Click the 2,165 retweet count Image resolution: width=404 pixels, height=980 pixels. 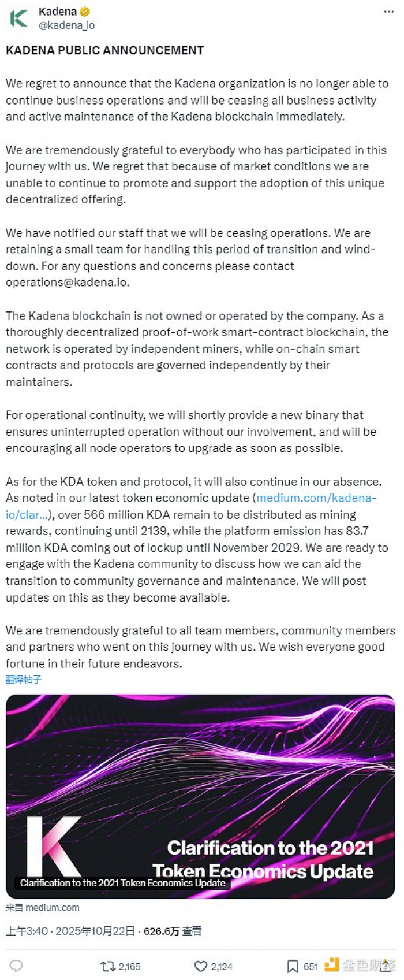129,966
